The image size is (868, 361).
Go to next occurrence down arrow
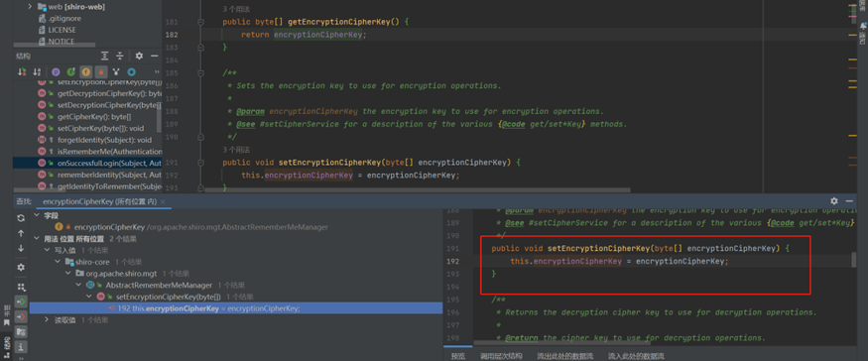(x=21, y=248)
